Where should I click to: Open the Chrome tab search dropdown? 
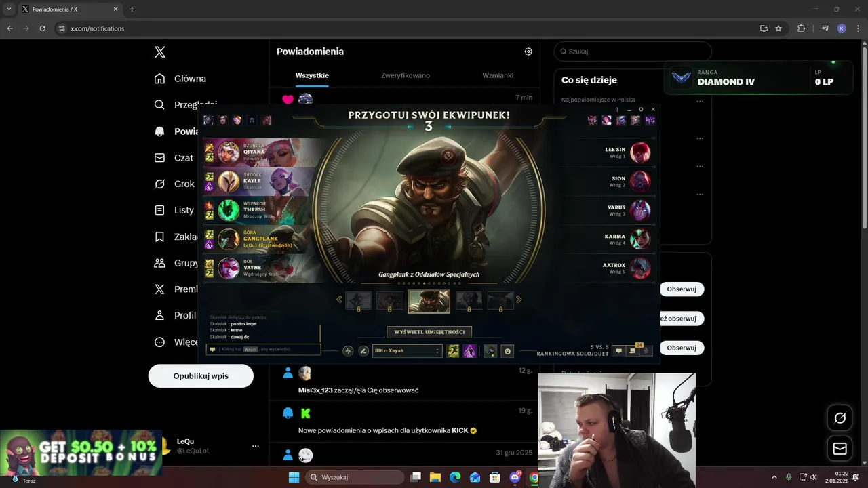point(9,9)
